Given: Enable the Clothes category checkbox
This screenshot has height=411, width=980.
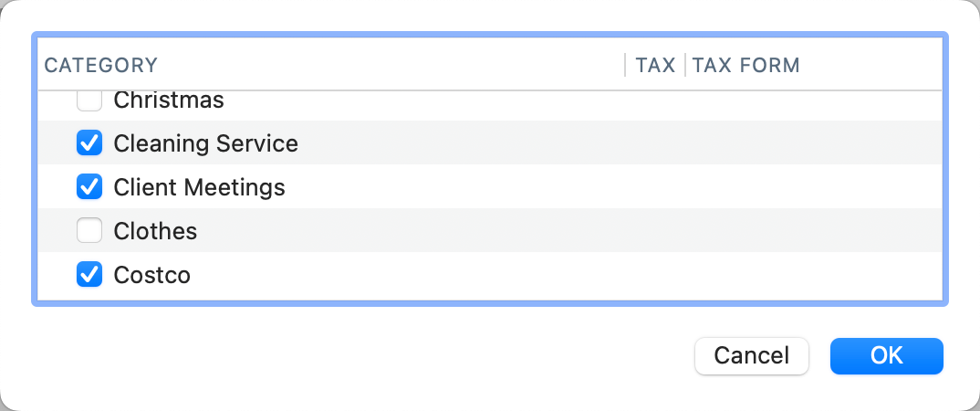Looking at the screenshot, I should pos(89,231).
